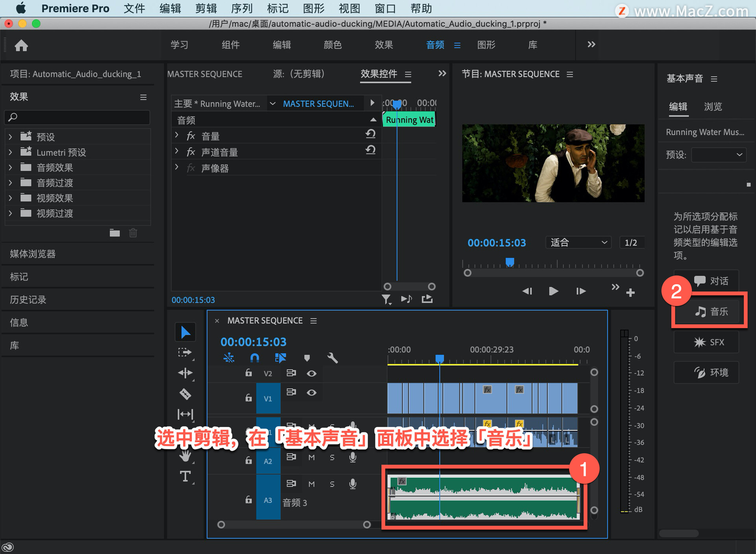Open program monitor panel menu

(570, 74)
